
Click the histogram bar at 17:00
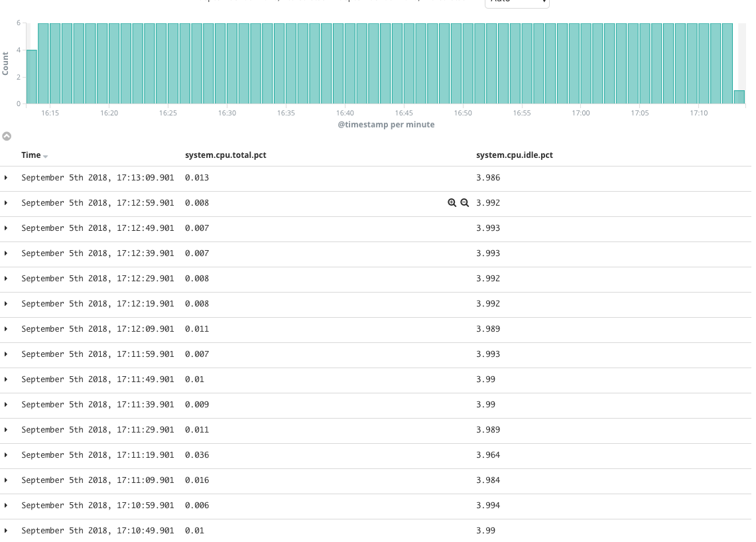[586, 63]
